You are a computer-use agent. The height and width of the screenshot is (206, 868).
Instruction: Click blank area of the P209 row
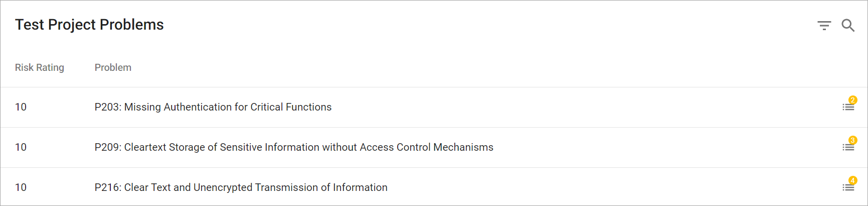(652, 147)
